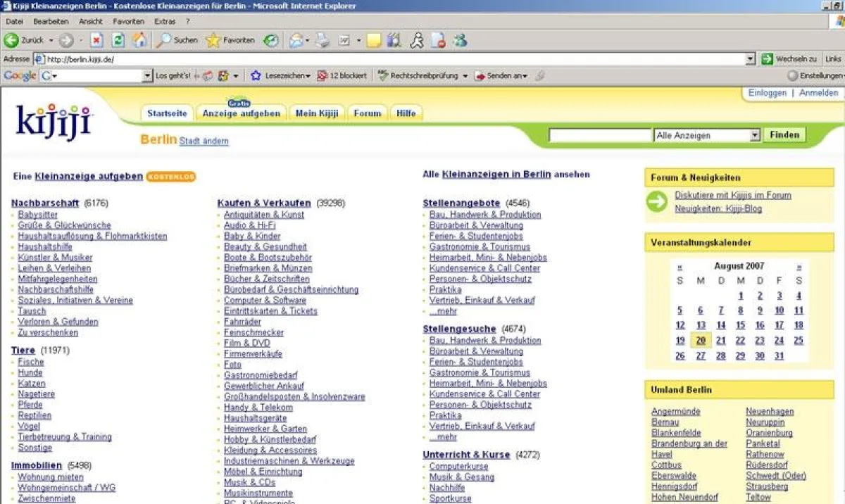Open the Fahrräder category link

tap(242, 322)
